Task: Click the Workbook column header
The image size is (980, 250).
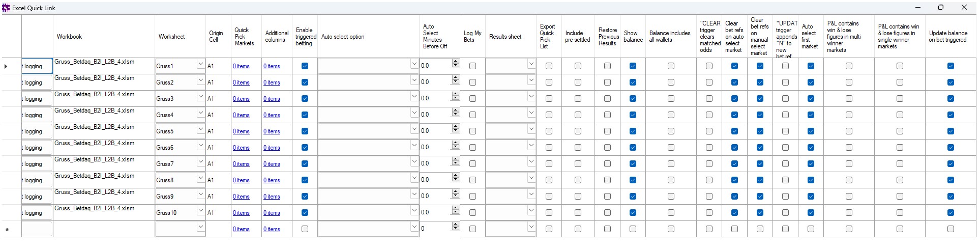Action: 70,37
